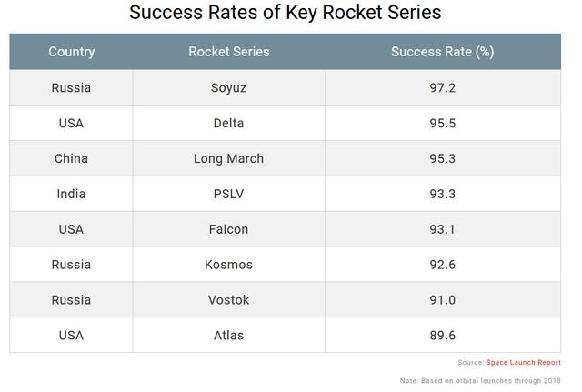Click the Rocket Series column header
The image size is (582, 392).
pyautogui.click(x=228, y=52)
